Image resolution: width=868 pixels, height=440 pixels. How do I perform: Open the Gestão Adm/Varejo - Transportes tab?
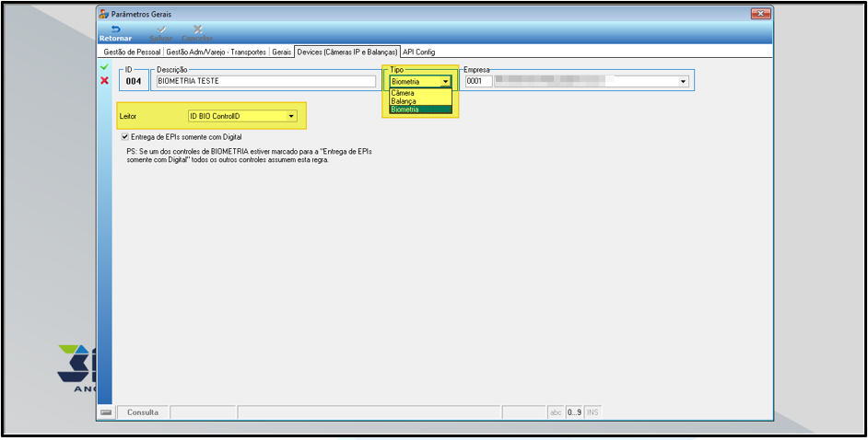click(x=216, y=52)
